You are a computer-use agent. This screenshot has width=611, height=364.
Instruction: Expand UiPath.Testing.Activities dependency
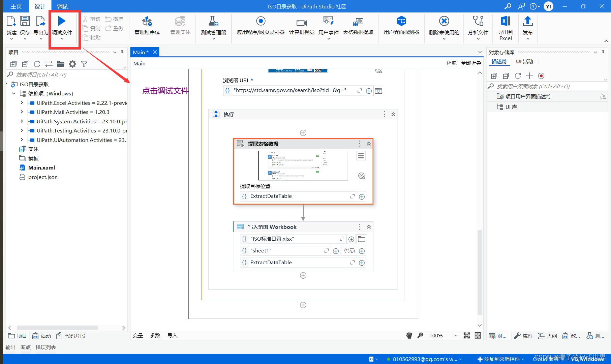[22, 130]
